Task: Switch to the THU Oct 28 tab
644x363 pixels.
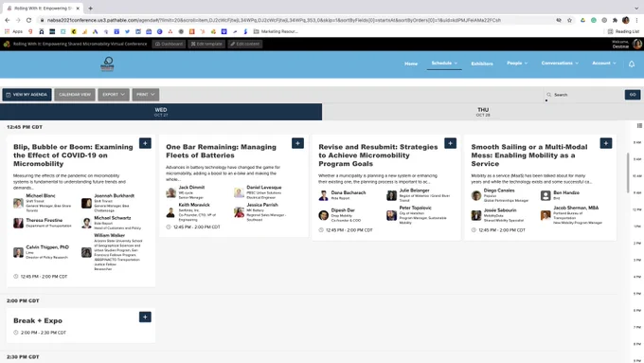Action: pyautogui.click(x=483, y=112)
